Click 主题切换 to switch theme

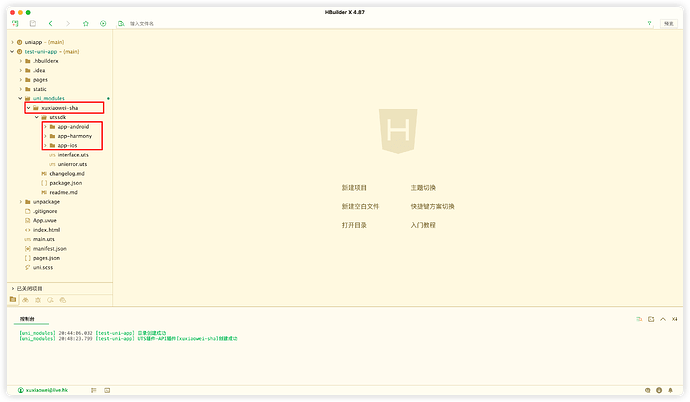coord(422,187)
